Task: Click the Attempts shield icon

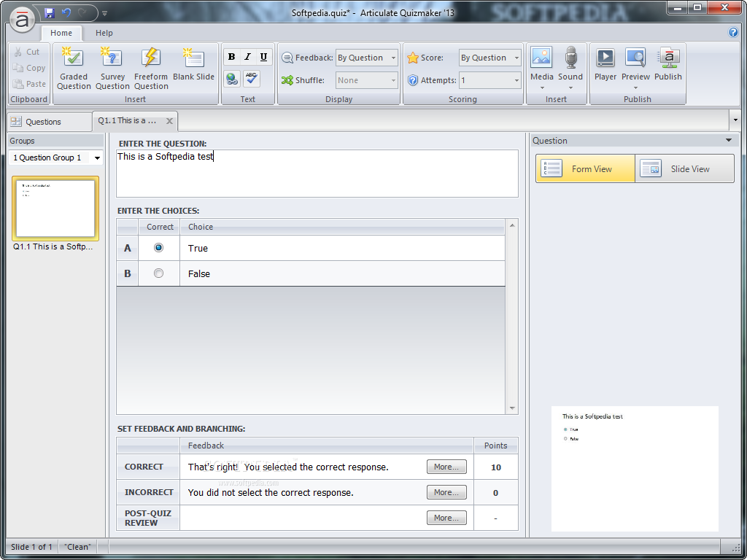Action: (x=413, y=80)
